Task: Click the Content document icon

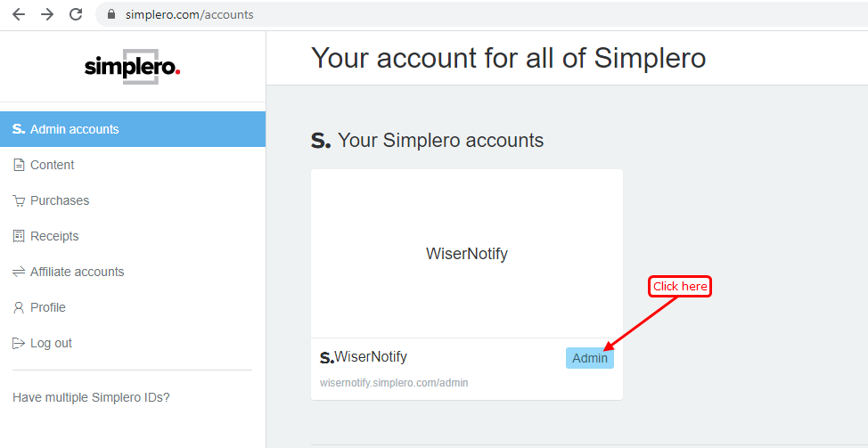Action: [19, 165]
